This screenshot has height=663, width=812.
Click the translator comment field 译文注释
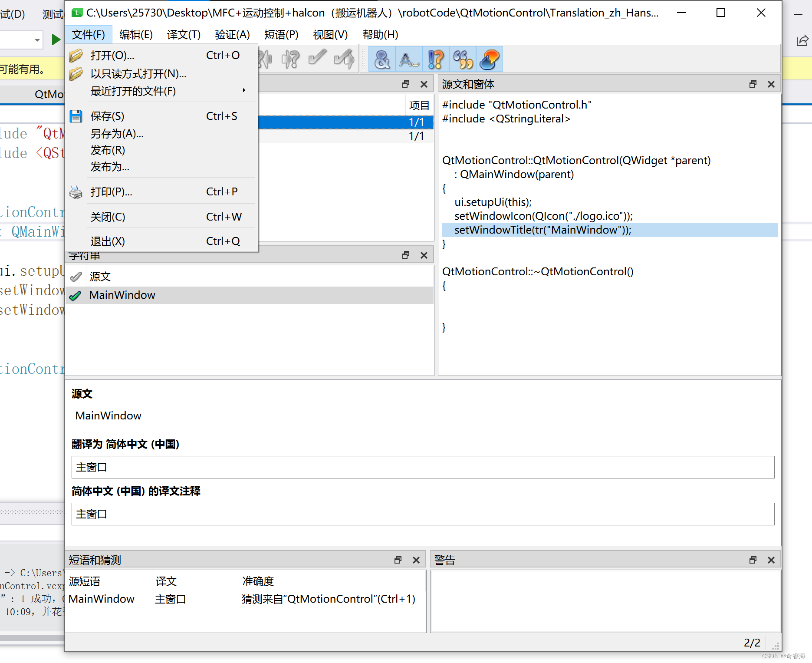point(423,514)
